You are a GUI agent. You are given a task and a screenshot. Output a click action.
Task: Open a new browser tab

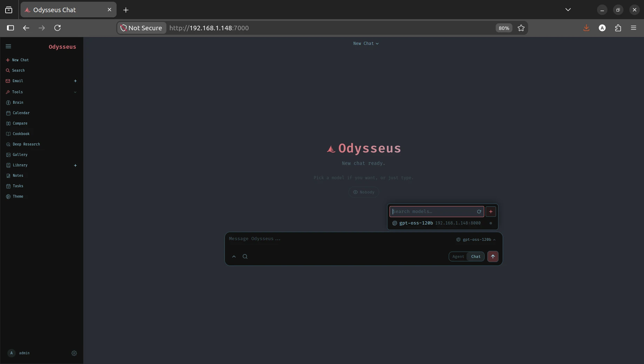tap(126, 10)
